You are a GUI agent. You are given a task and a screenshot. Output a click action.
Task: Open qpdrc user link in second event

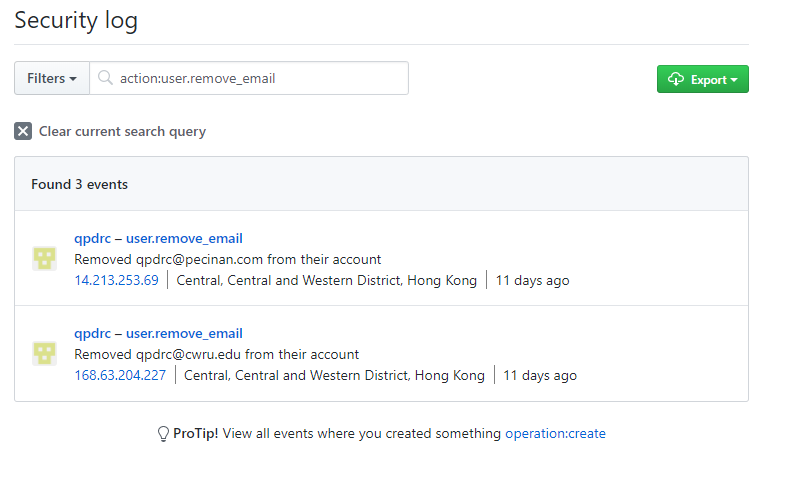(x=92, y=333)
